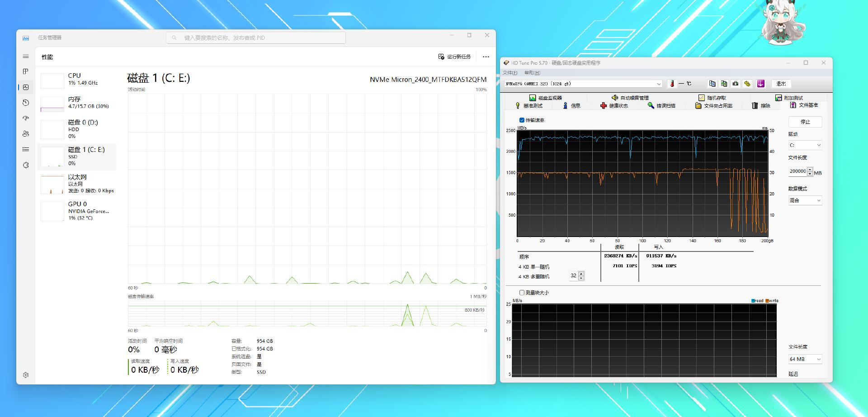The height and width of the screenshot is (417, 868).
Task: Open the 数据模式 混合 dropdown
Action: (818, 200)
